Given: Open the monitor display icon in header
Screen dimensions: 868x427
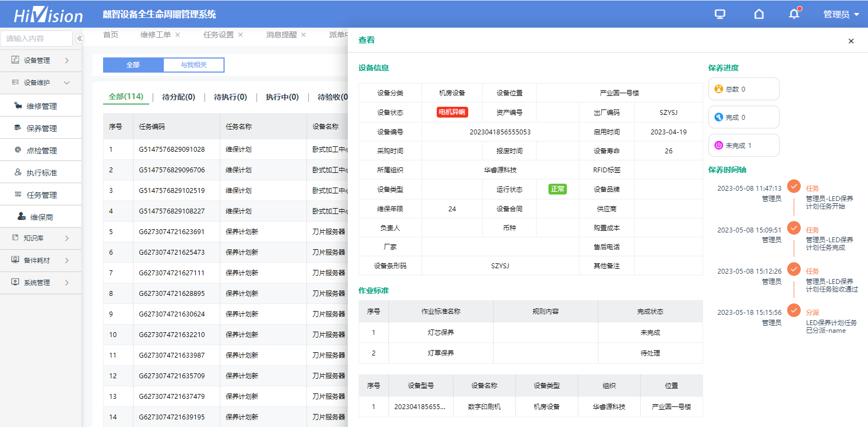Looking at the screenshot, I should pos(720,14).
